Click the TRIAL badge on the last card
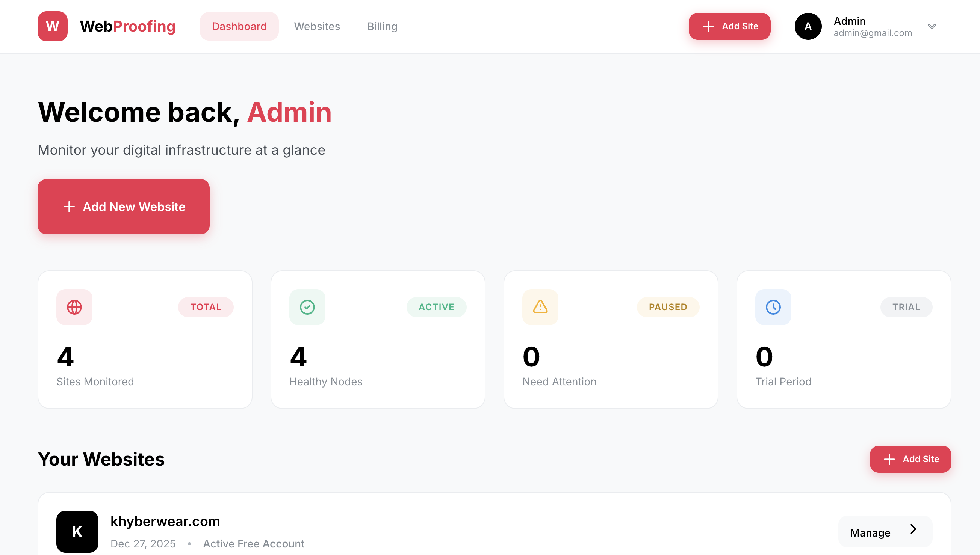 (906, 307)
